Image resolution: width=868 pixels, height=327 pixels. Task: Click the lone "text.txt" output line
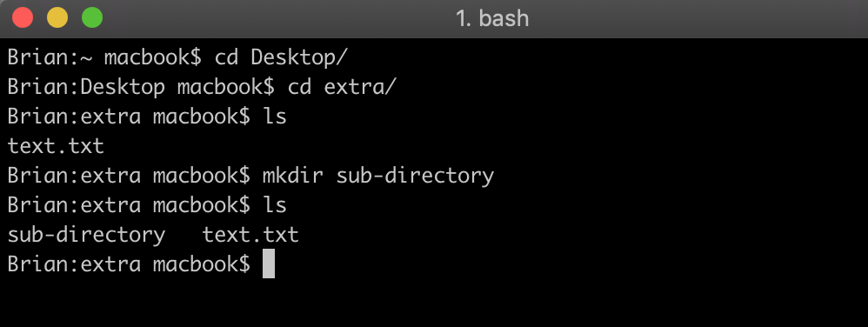coord(56,146)
